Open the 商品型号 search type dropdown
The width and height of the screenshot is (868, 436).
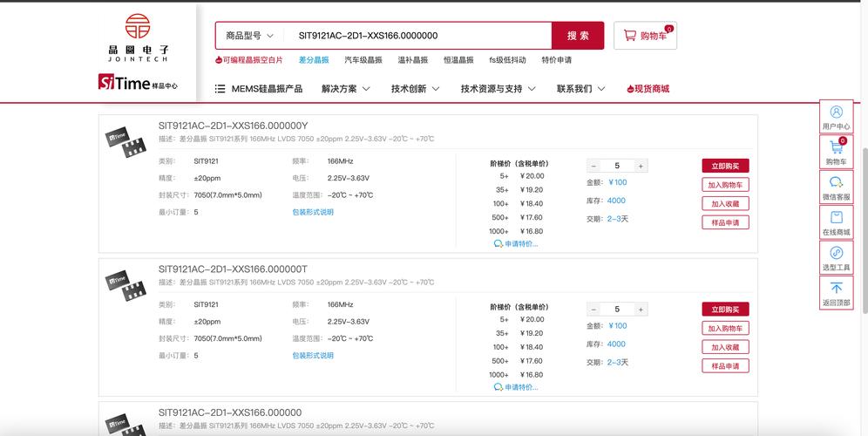[249, 36]
